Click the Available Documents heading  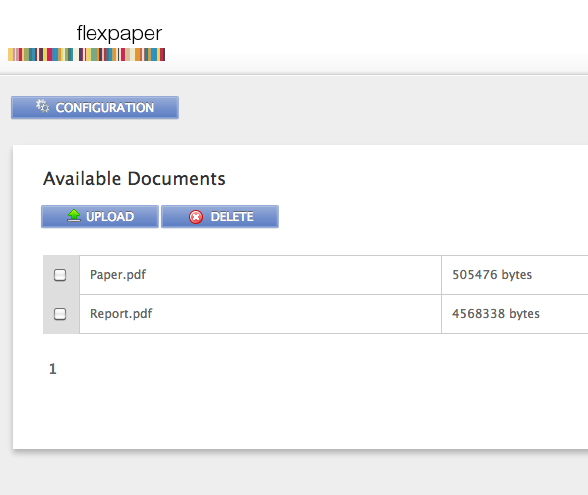point(134,178)
